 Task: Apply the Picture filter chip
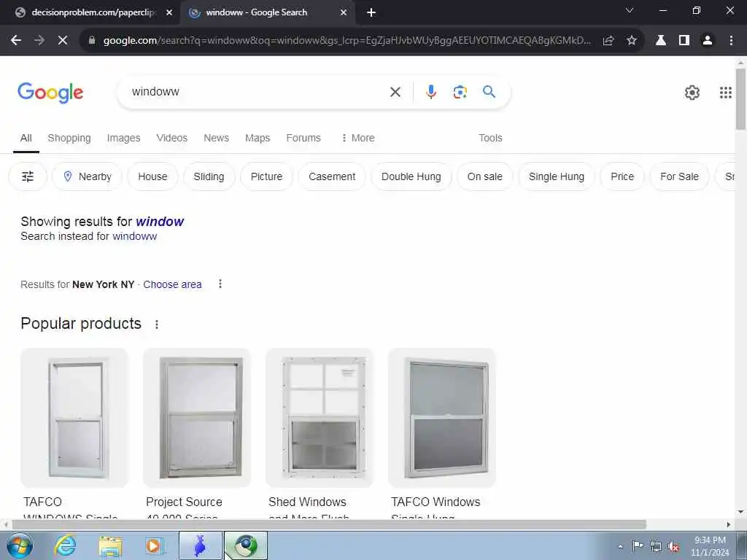(266, 176)
